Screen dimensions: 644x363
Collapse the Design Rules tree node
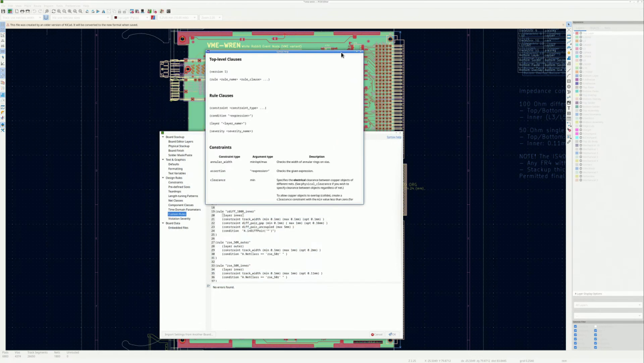click(163, 177)
